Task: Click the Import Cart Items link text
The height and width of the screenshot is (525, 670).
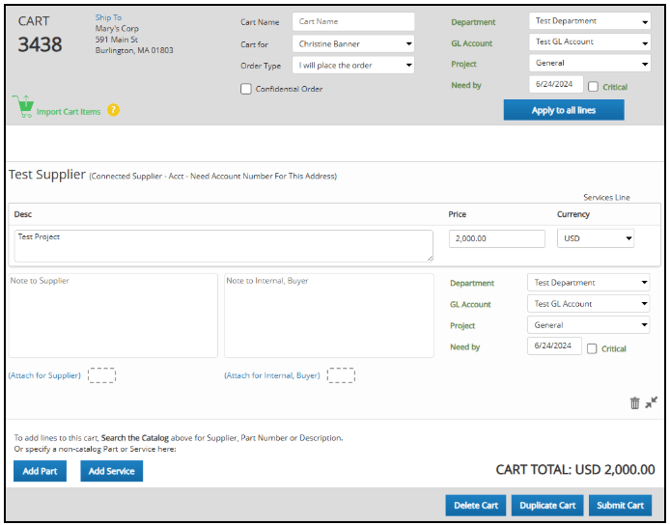Action: tap(68, 111)
